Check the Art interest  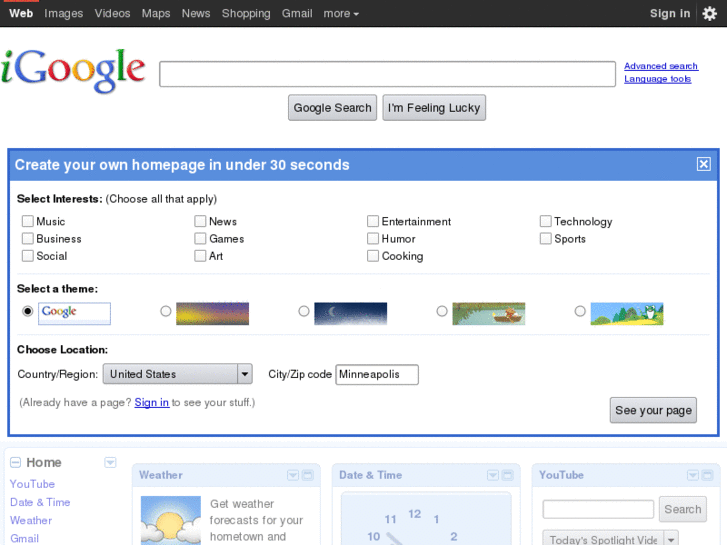coord(200,256)
